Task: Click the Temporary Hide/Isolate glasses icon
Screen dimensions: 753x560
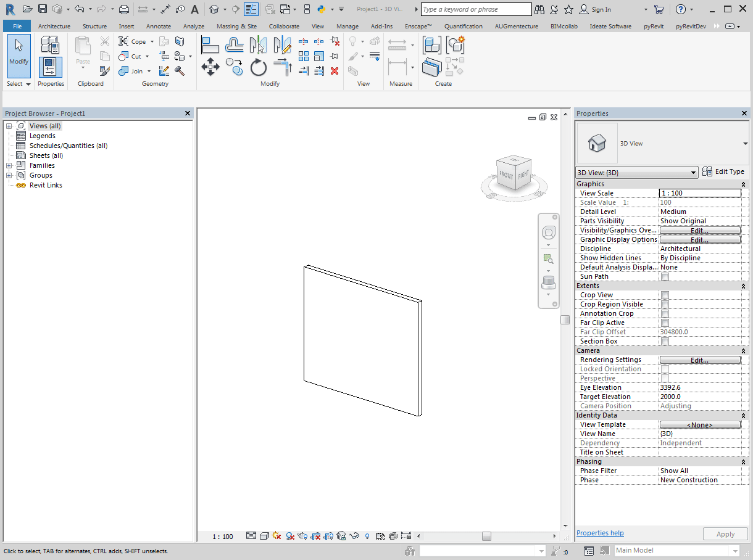Action: (x=354, y=536)
